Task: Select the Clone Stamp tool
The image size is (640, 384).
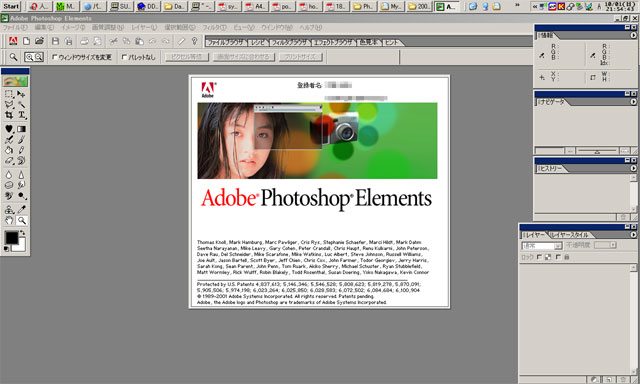Action: [x=9, y=210]
